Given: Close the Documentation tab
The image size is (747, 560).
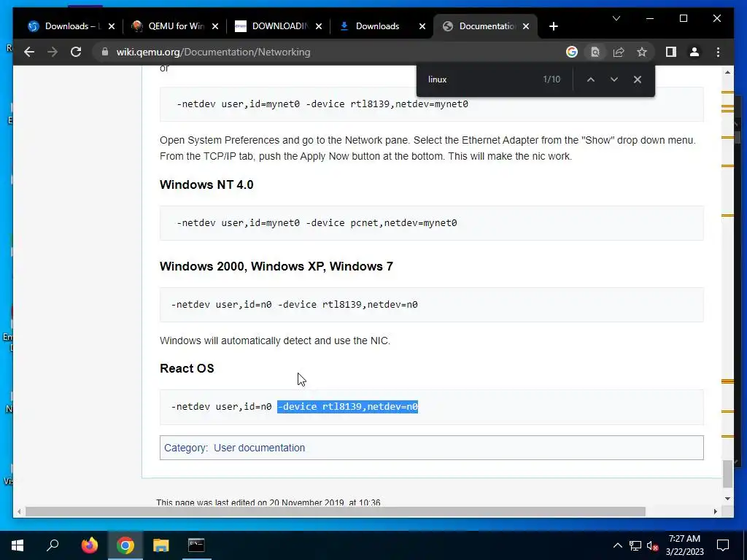Looking at the screenshot, I should pos(526,26).
